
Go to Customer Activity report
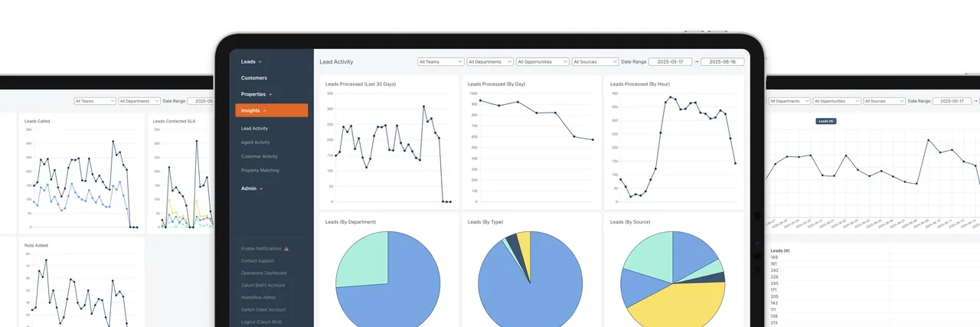260,156
